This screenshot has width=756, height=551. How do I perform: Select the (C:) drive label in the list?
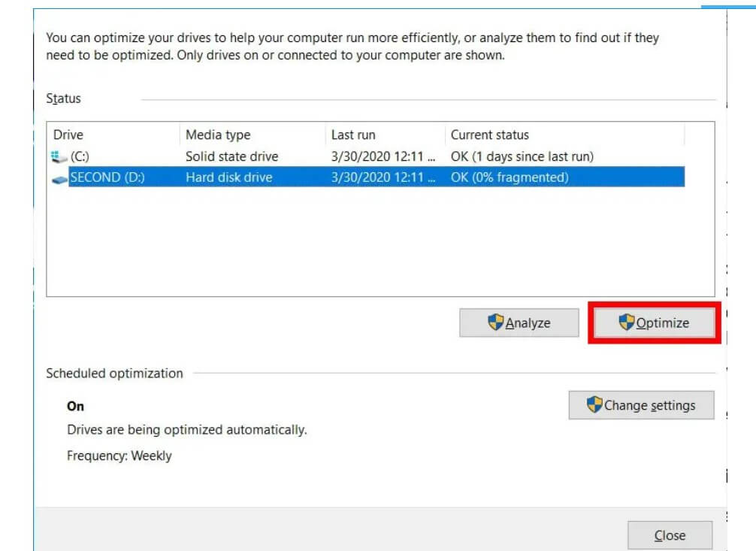pyautogui.click(x=80, y=157)
